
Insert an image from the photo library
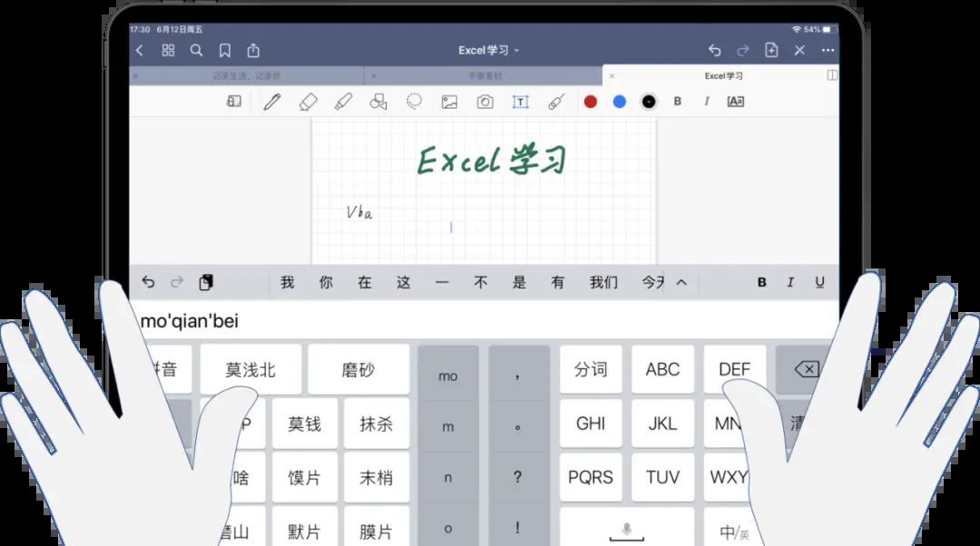[x=449, y=102]
